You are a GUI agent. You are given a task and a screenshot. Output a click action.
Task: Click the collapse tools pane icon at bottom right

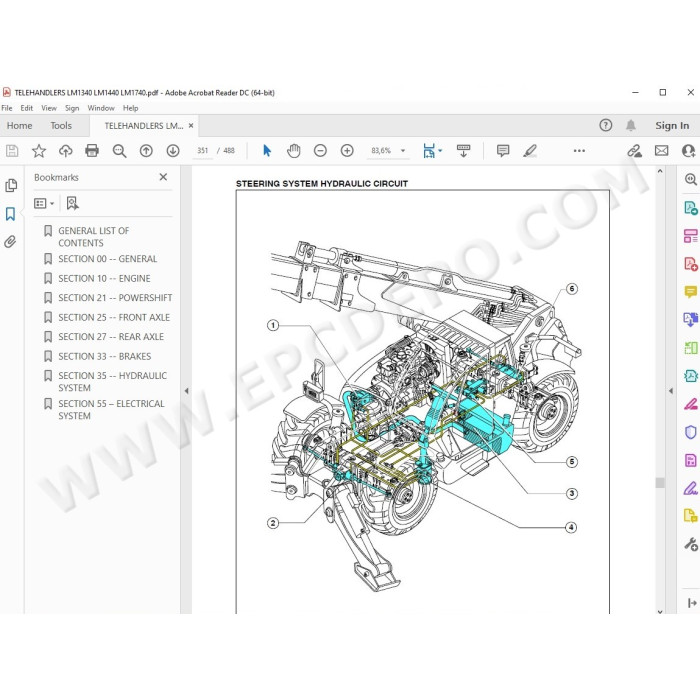(x=692, y=603)
